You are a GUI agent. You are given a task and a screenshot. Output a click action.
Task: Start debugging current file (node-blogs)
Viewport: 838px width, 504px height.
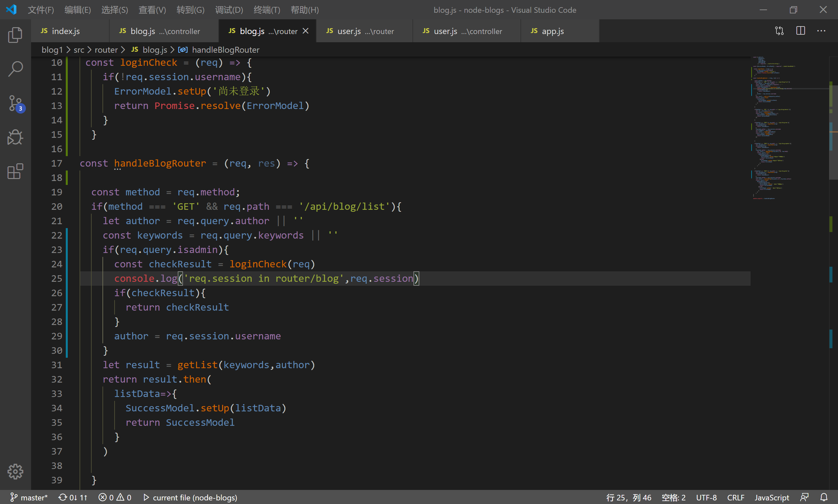[190, 497]
